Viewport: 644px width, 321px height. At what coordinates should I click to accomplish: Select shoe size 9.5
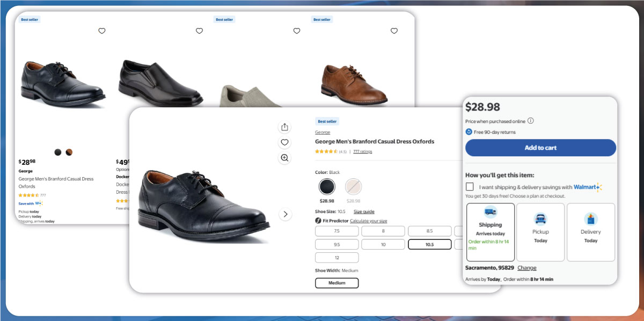coord(336,244)
